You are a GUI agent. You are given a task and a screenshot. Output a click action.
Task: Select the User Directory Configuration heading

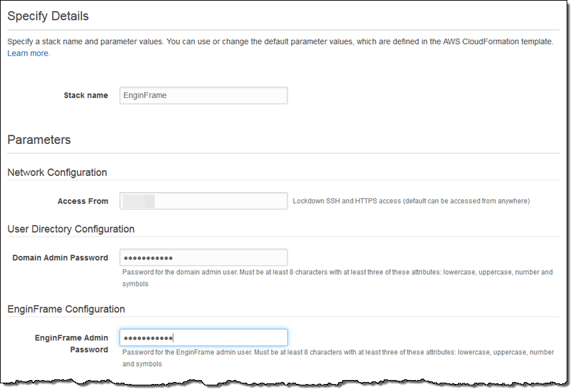(71, 229)
